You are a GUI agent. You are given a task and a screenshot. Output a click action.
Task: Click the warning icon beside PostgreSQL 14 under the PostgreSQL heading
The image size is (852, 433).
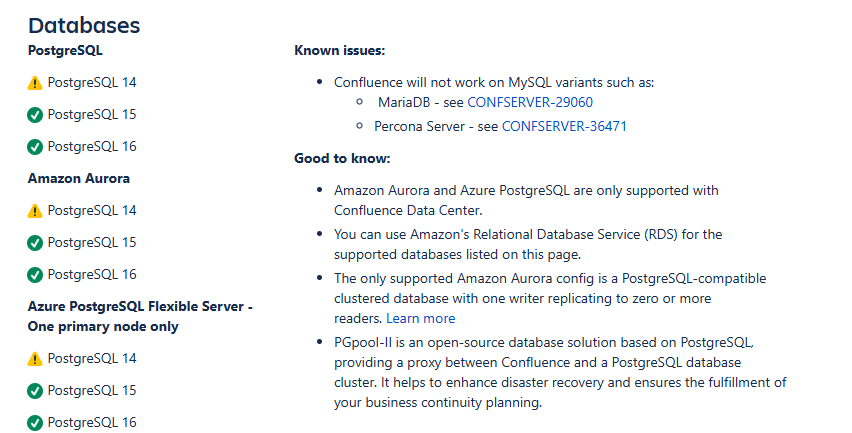35,83
